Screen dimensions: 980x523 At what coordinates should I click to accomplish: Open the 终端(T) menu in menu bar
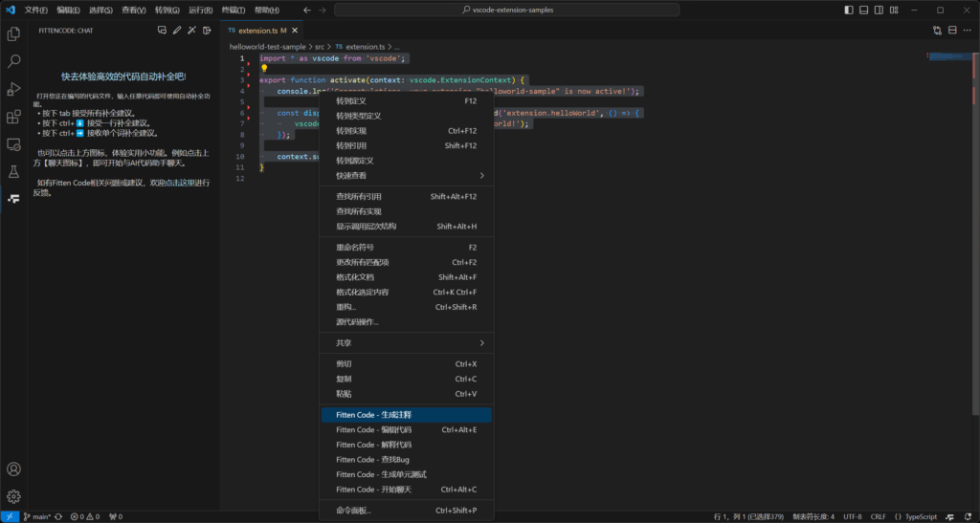pyautogui.click(x=233, y=10)
